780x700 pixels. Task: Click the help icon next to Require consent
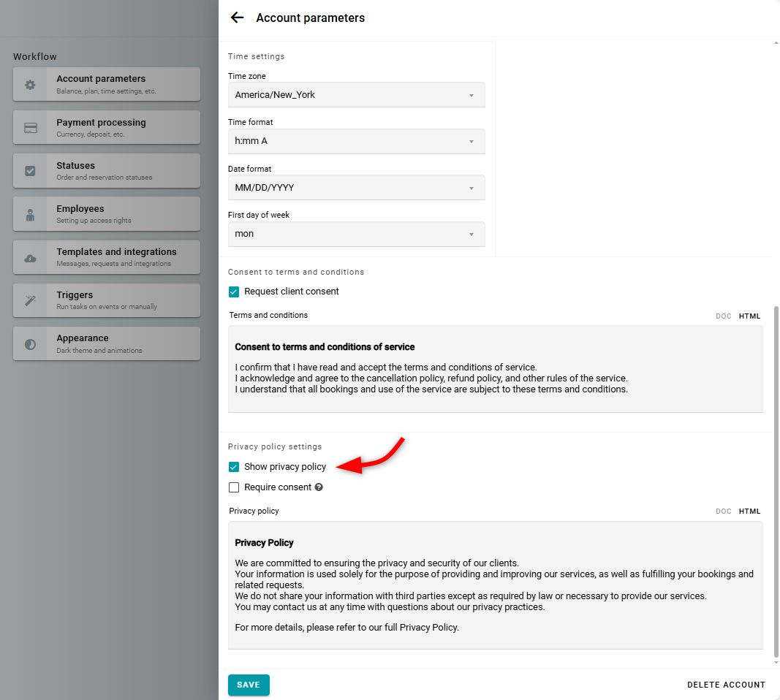[x=319, y=487]
